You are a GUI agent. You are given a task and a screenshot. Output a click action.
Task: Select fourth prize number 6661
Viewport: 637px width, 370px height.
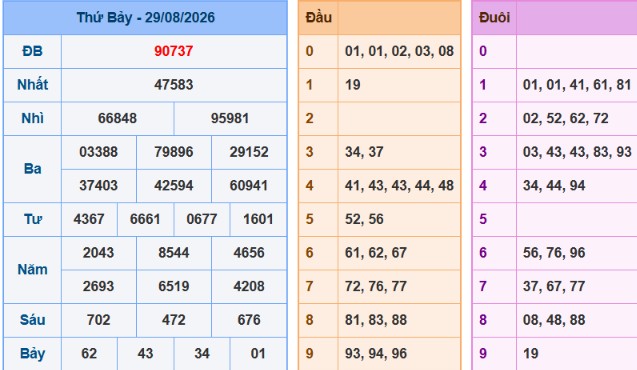pyautogui.click(x=145, y=219)
